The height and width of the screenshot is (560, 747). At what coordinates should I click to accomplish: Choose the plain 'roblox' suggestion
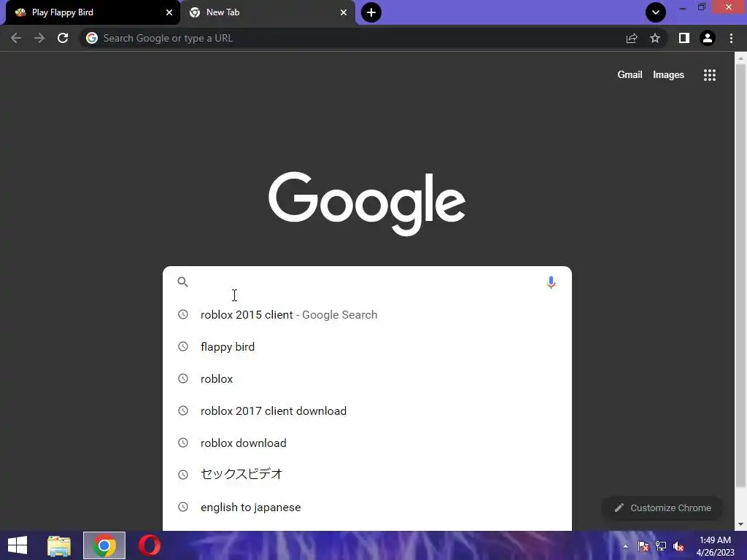367,378
